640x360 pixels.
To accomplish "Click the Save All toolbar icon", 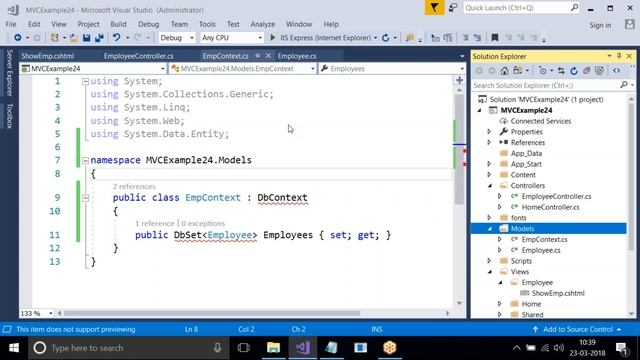I will [x=99, y=38].
